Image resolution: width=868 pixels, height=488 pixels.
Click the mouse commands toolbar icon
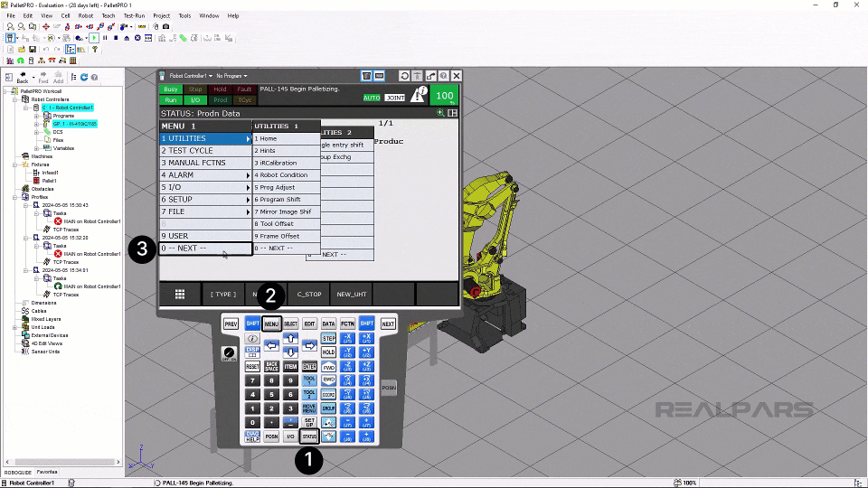(x=156, y=26)
